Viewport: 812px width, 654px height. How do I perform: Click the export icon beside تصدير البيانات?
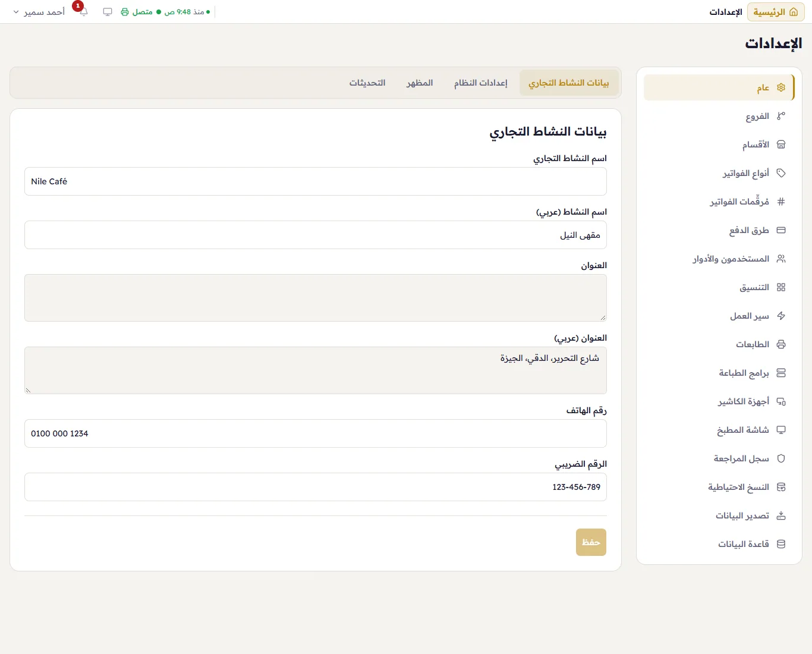pyautogui.click(x=781, y=515)
